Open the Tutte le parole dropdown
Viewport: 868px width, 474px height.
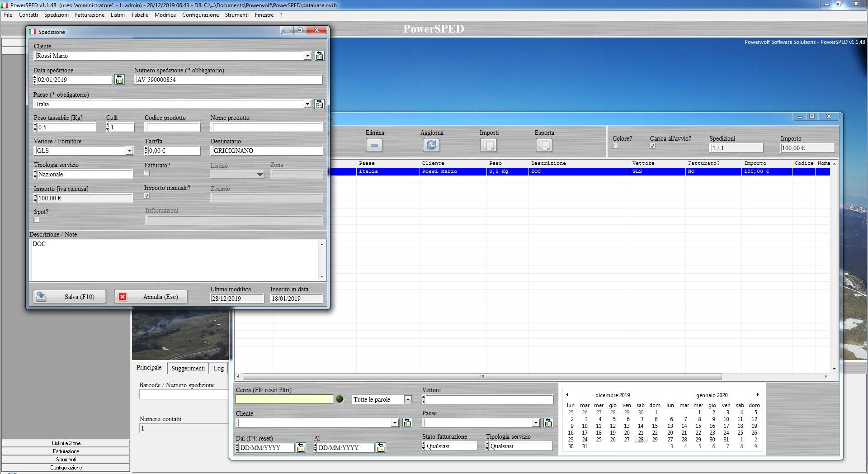[408, 399]
